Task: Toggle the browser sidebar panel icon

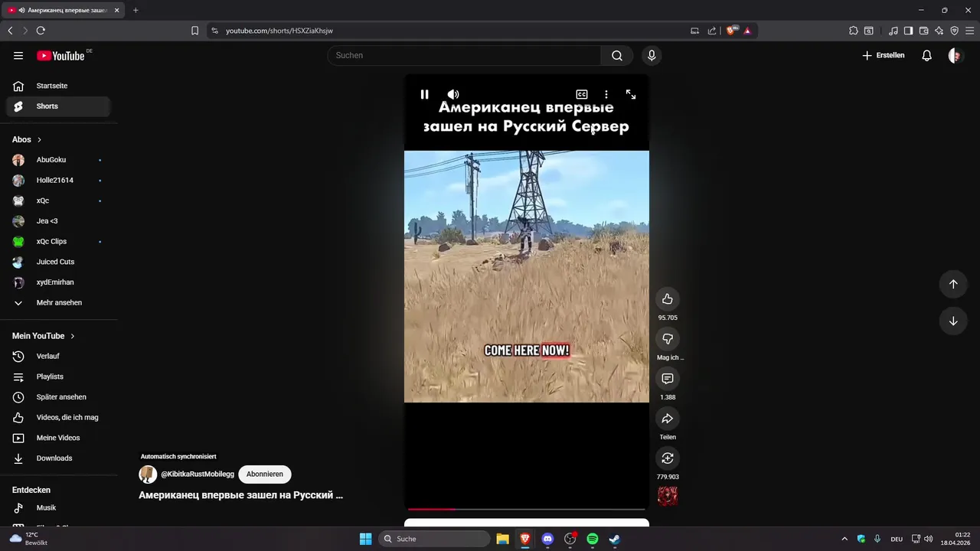Action: point(908,31)
